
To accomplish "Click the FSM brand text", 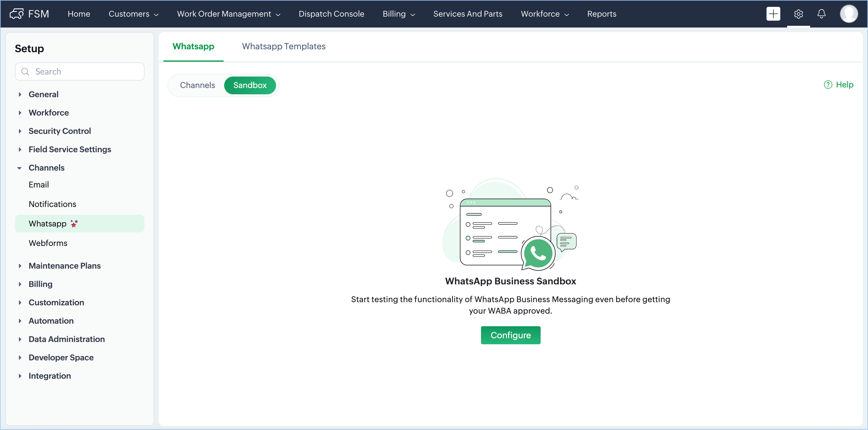I will [x=38, y=14].
